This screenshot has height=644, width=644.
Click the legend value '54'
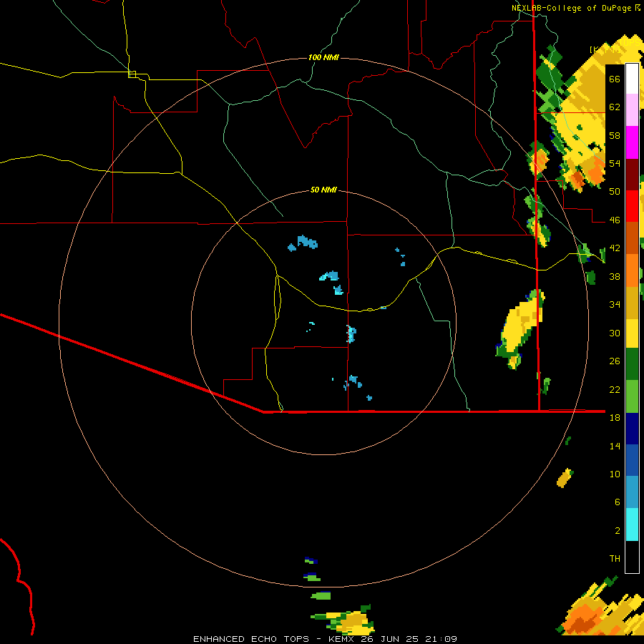pos(615,163)
